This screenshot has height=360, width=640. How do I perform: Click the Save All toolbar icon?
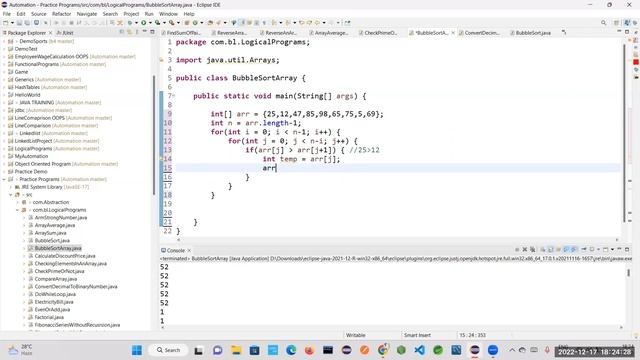coord(27,23)
